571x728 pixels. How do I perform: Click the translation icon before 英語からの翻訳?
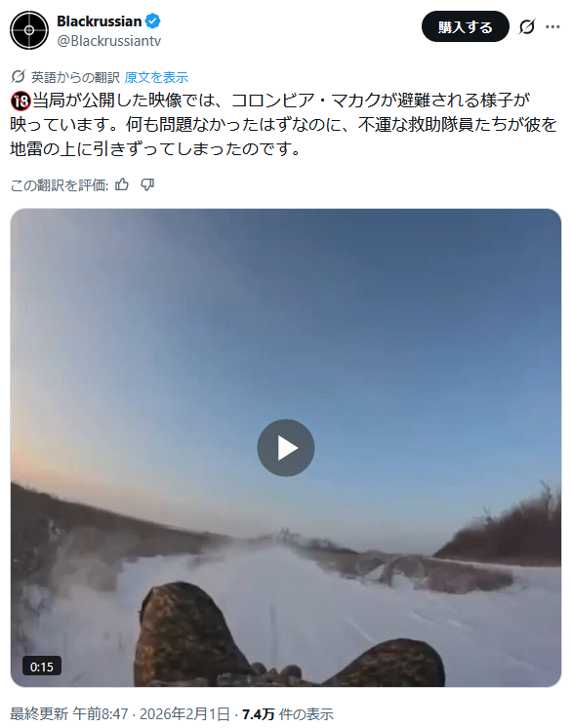pyautogui.click(x=19, y=76)
